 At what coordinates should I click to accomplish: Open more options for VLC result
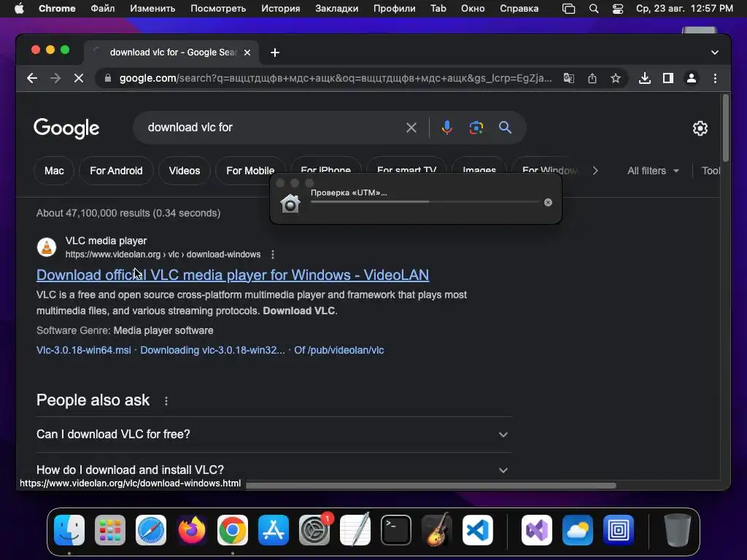coord(273,254)
